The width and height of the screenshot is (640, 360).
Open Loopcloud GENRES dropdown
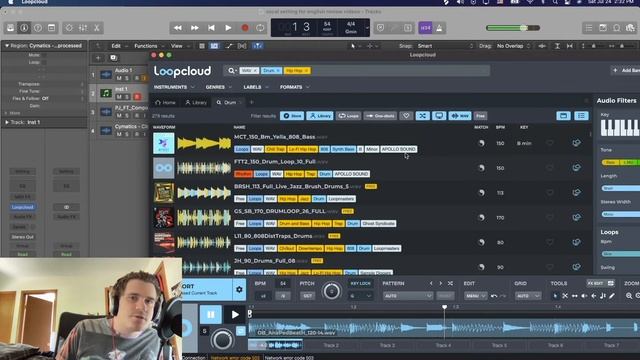(x=219, y=87)
